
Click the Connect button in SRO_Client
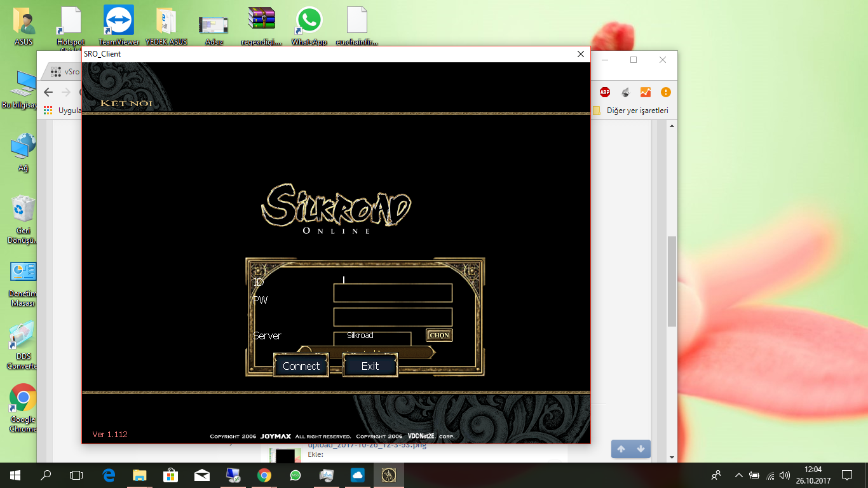pyautogui.click(x=301, y=366)
